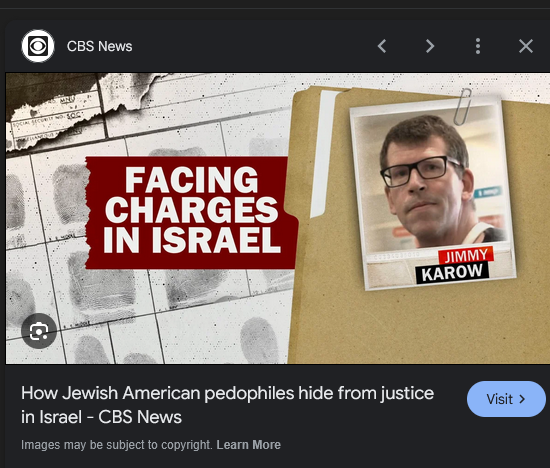Click the Visit button
The height and width of the screenshot is (468, 550).
[x=506, y=399]
